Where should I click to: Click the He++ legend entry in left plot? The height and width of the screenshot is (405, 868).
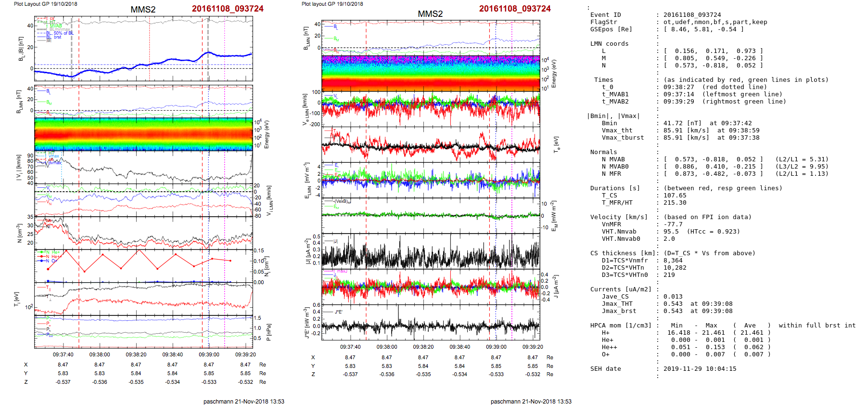(x=55, y=257)
